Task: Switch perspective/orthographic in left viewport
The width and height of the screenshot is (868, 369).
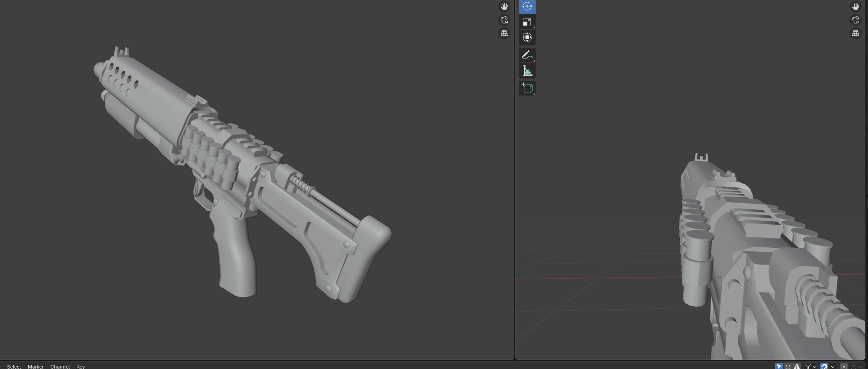Action: coord(504,33)
